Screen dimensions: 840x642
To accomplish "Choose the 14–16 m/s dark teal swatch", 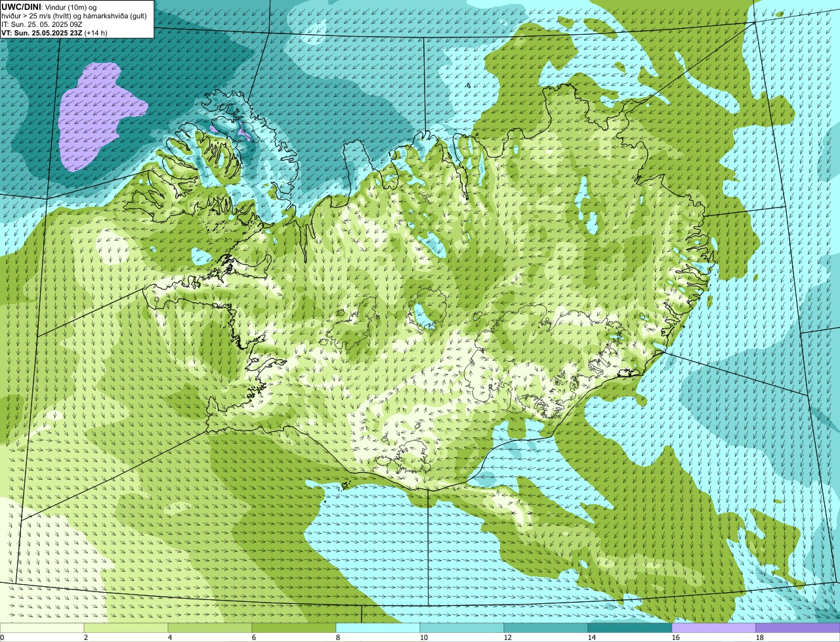I will tap(630, 628).
